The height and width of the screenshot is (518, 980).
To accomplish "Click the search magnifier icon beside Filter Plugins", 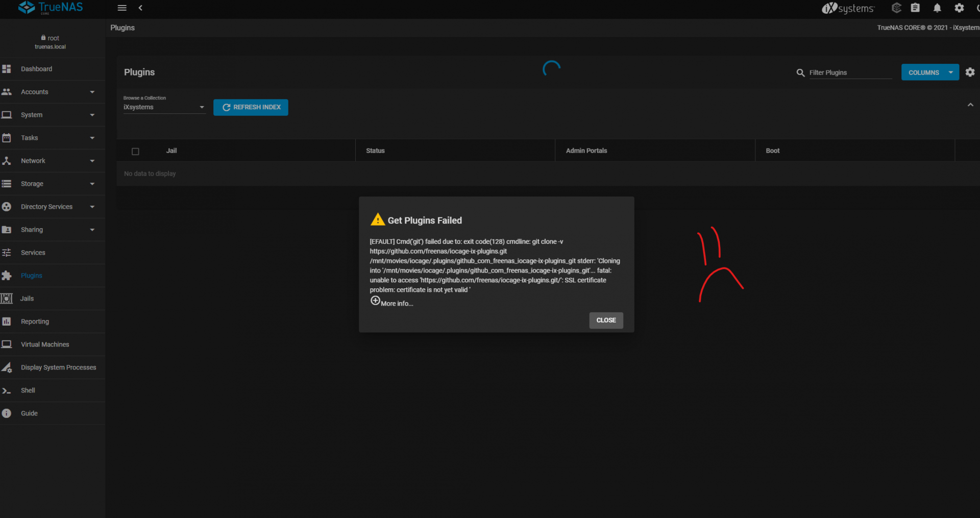I will pos(800,73).
